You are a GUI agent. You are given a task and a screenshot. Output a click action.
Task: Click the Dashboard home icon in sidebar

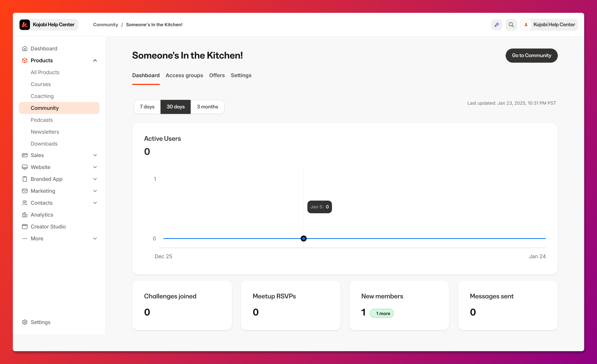tap(25, 49)
